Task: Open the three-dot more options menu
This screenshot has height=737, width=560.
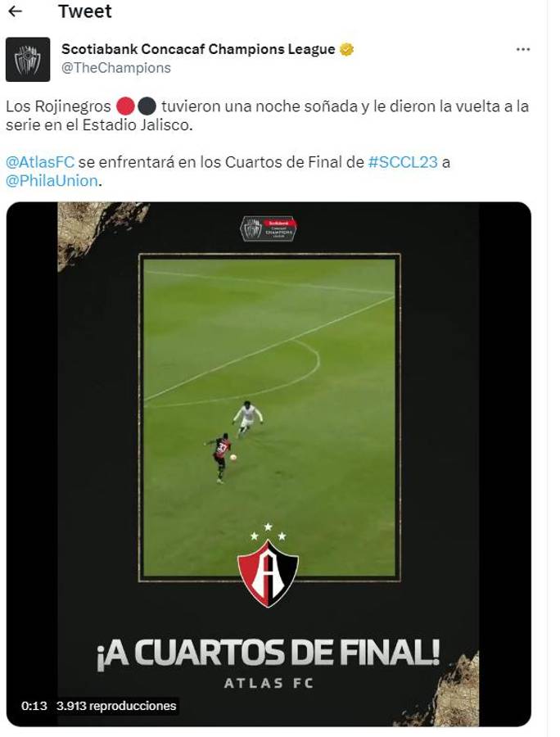Action: point(522,49)
